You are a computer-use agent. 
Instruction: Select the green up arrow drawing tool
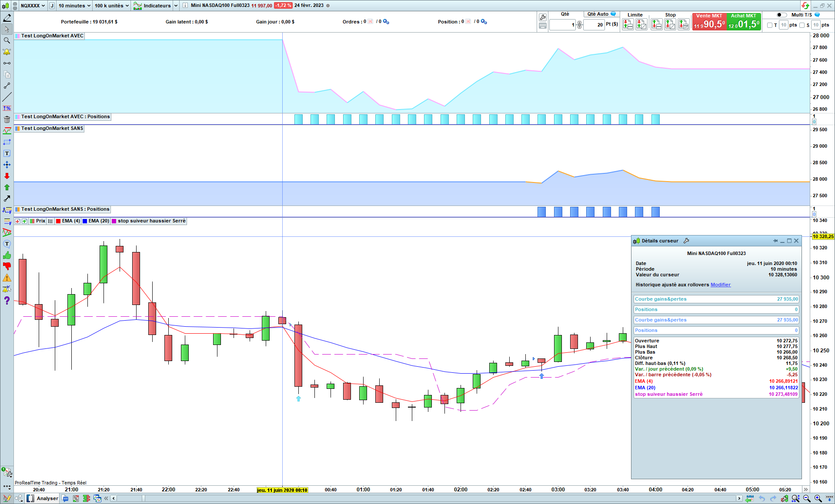[x=7, y=187]
